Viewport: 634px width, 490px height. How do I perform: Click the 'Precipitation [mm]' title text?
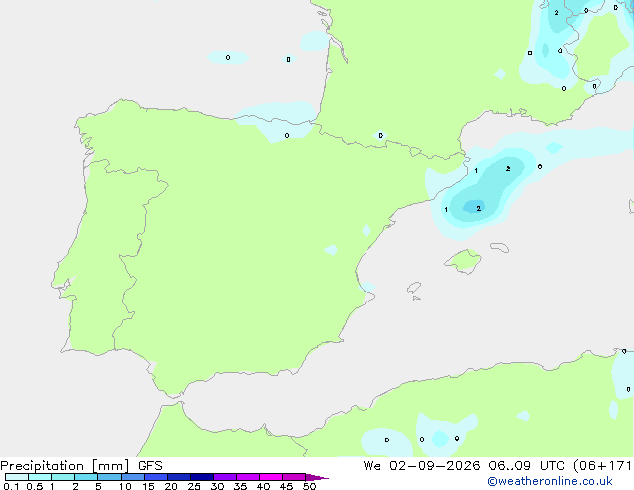tap(65, 466)
